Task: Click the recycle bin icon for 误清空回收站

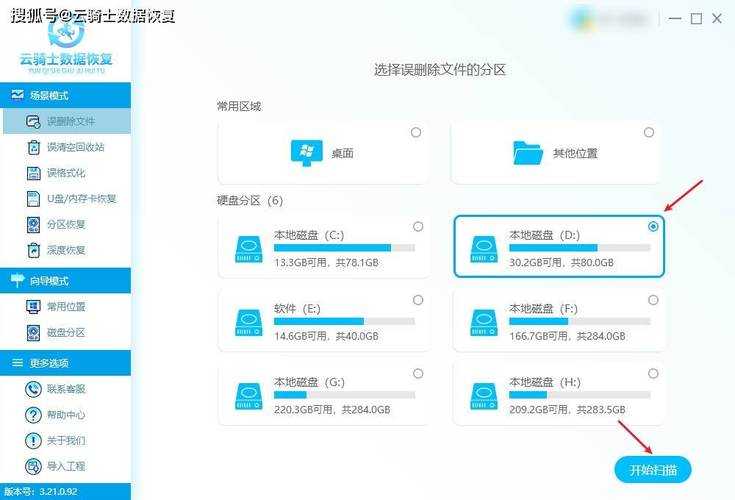Action: point(33,147)
